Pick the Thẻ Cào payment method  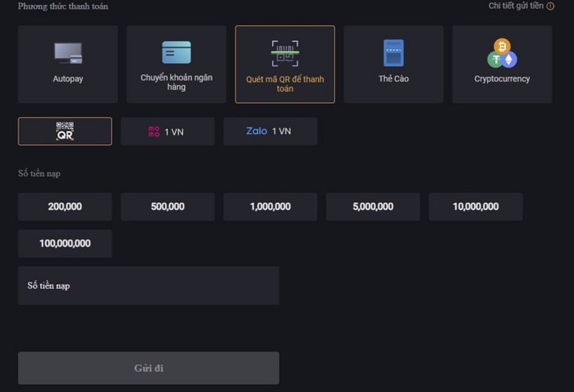[393, 64]
